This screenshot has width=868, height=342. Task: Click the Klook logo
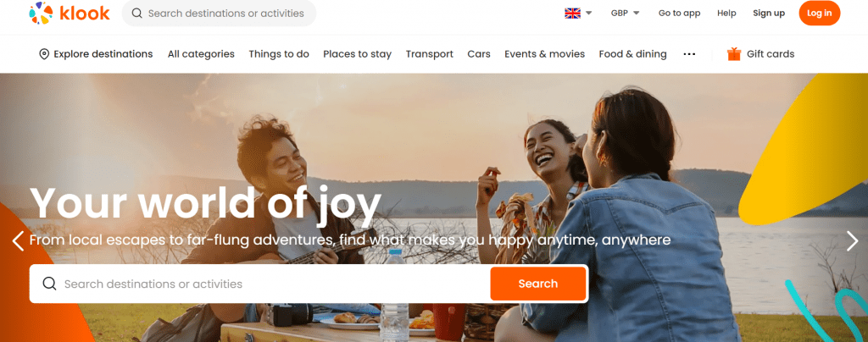pyautogui.click(x=70, y=14)
